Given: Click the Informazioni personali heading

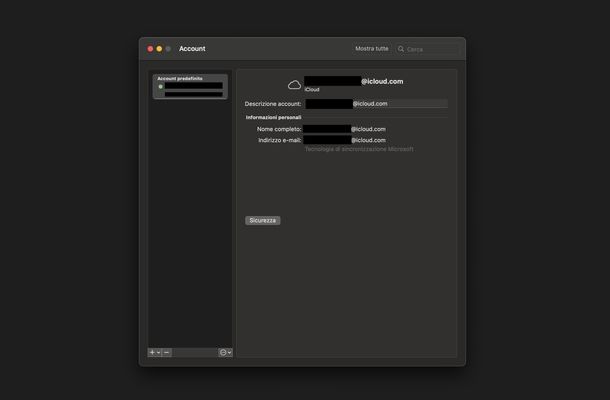Looking at the screenshot, I should (273, 117).
